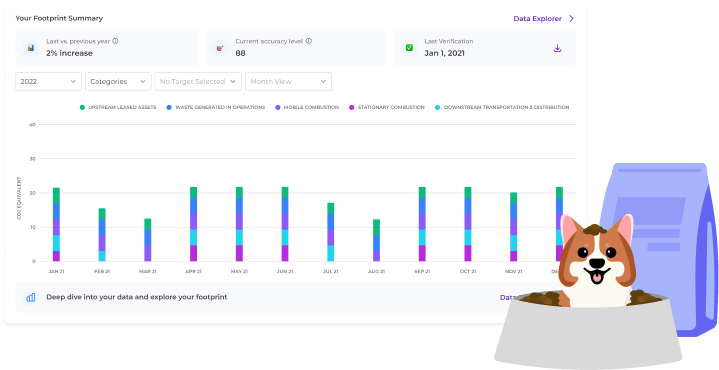Click 'Your Footprint Summary' heading
Viewport: 719px width, 370px height.
coord(59,18)
